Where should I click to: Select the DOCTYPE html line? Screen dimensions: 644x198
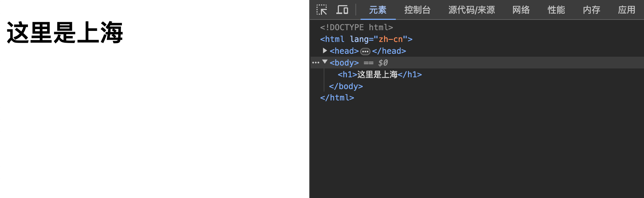(x=356, y=28)
